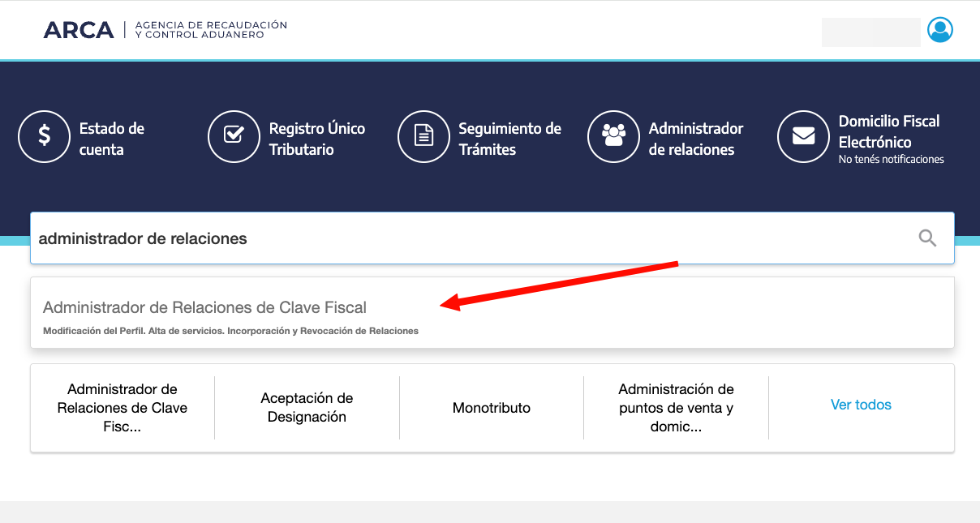
Task: Open 'Administrador de Relaciones de Clave Fisc...' shortcut card
Action: pyautogui.click(x=122, y=408)
